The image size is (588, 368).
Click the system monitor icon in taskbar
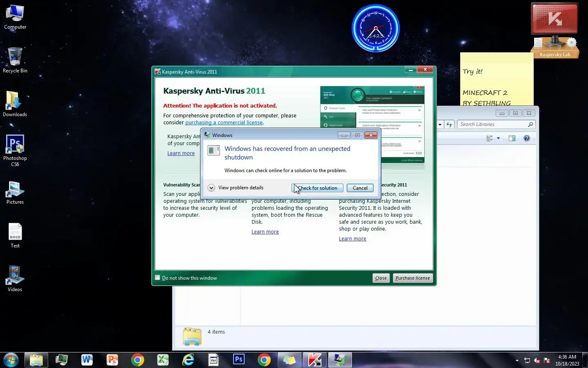(x=62, y=360)
